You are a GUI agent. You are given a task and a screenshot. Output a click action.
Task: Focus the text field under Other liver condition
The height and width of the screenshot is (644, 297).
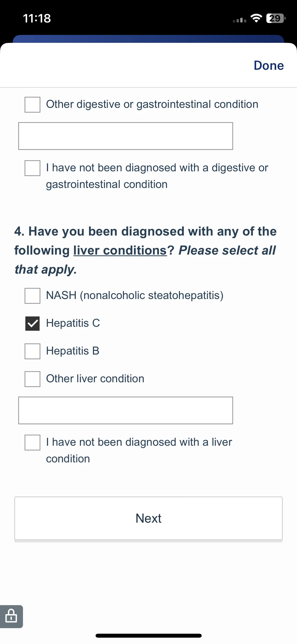(126, 410)
